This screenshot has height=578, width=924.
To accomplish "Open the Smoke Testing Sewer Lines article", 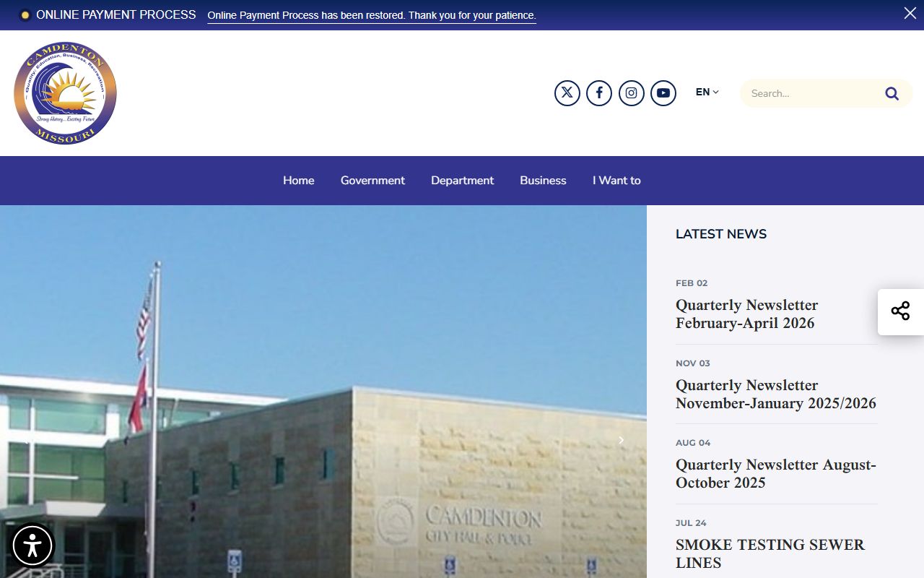I will 770,553.
